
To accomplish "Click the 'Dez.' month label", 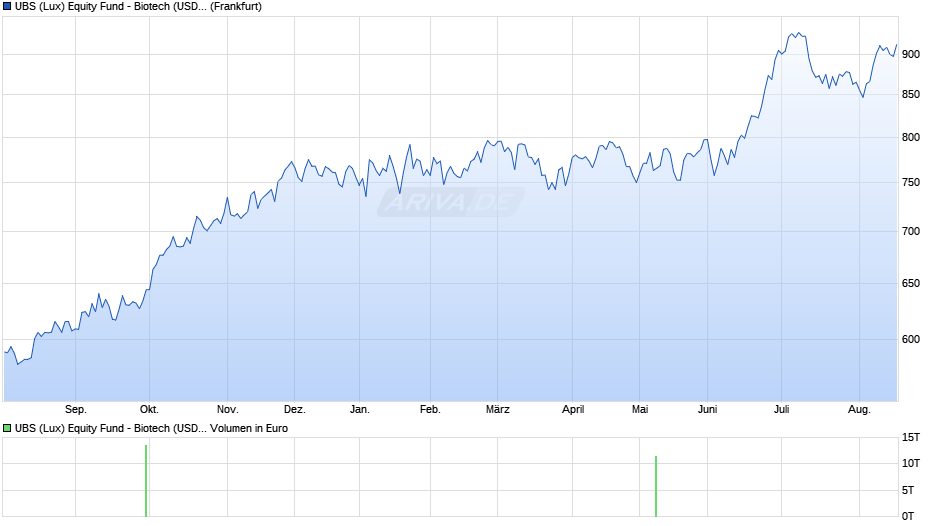I will point(294,410).
